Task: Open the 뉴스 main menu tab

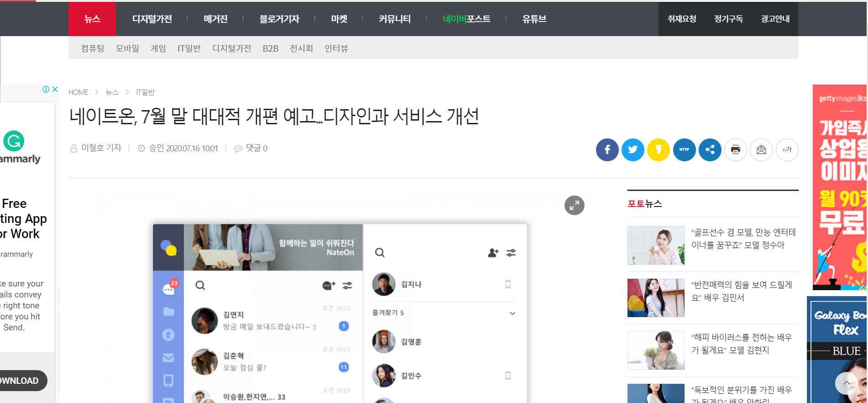Action: tap(92, 19)
